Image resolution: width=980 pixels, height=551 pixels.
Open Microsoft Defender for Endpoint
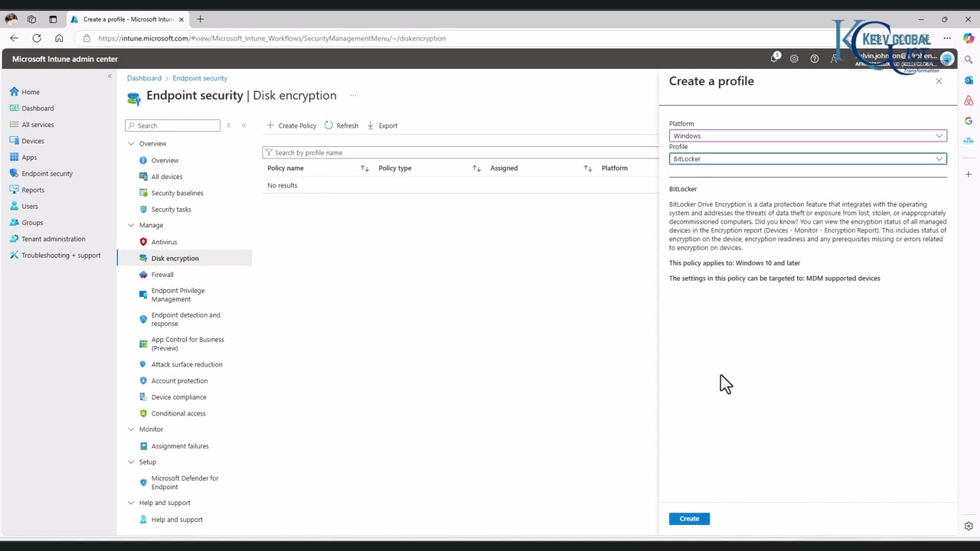[185, 482]
